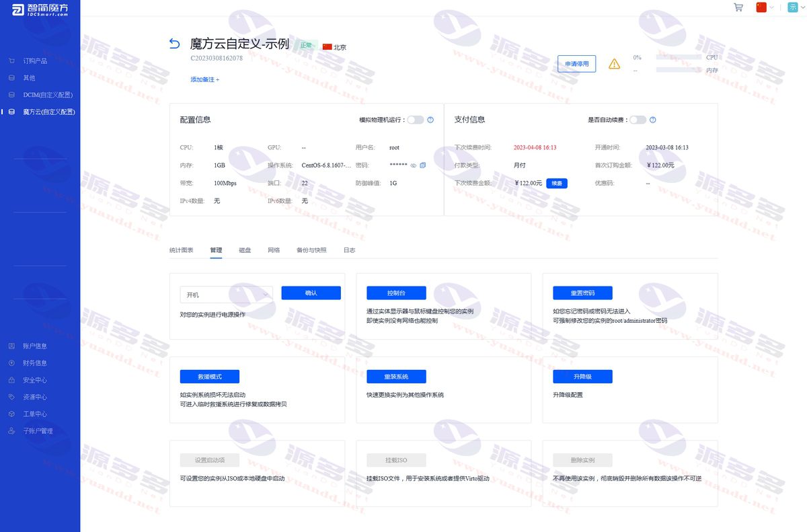Click the Beijing region flag icon
807x532 pixels.
click(x=328, y=47)
